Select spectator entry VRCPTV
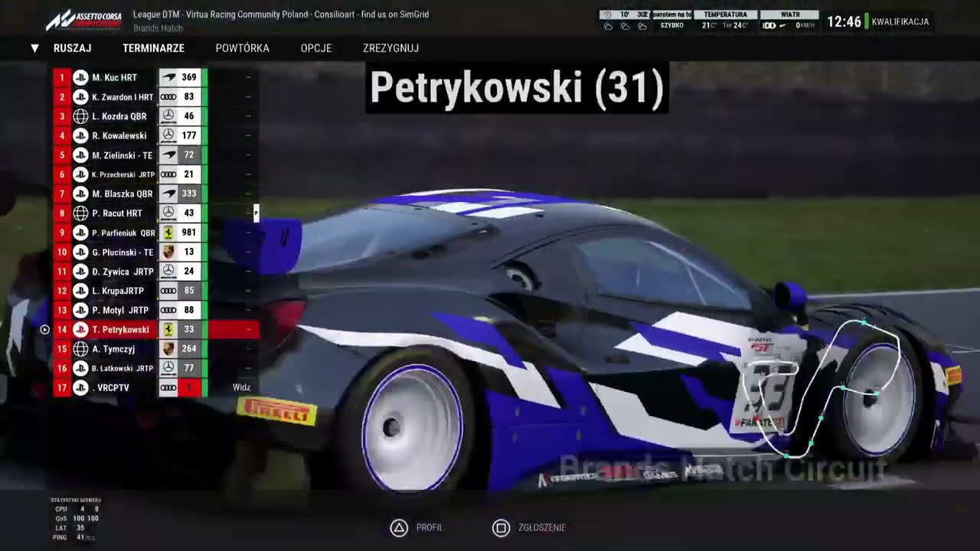980x551 pixels. click(156, 388)
